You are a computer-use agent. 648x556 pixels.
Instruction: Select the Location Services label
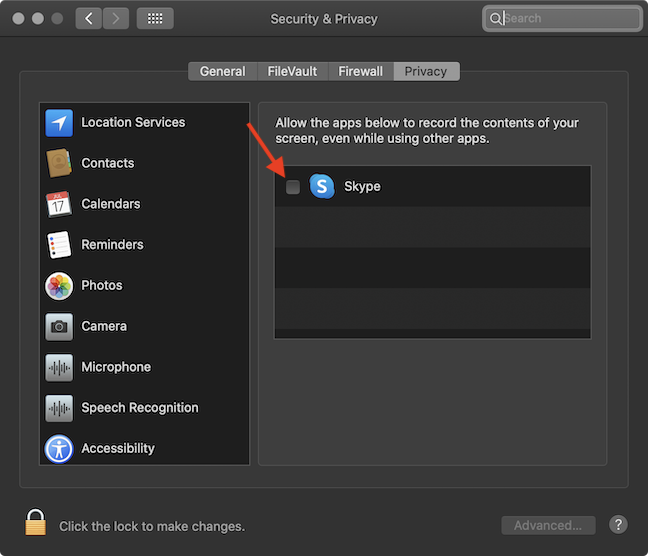click(133, 122)
